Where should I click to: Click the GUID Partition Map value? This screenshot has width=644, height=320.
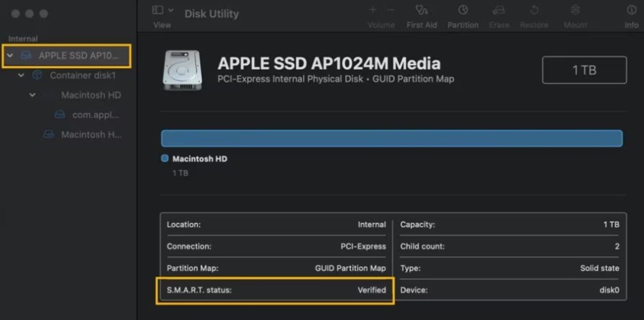[351, 269]
